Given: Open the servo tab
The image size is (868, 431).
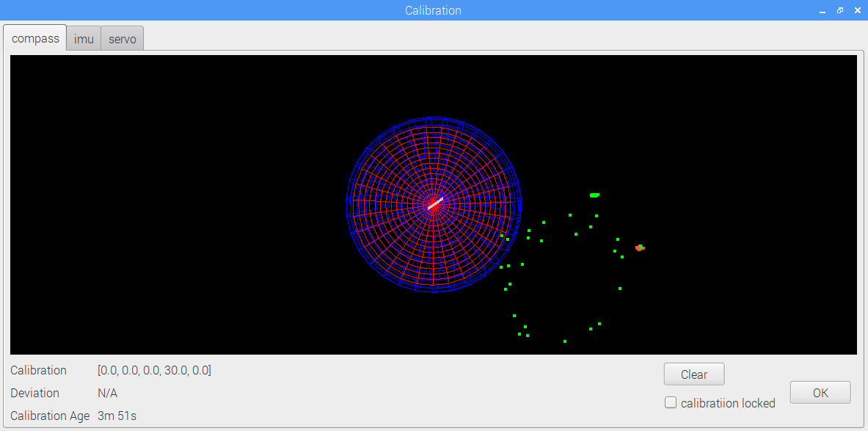Looking at the screenshot, I should [x=123, y=40].
